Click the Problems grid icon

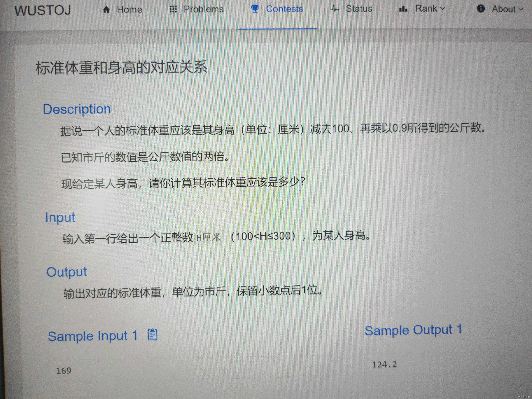click(x=173, y=9)
